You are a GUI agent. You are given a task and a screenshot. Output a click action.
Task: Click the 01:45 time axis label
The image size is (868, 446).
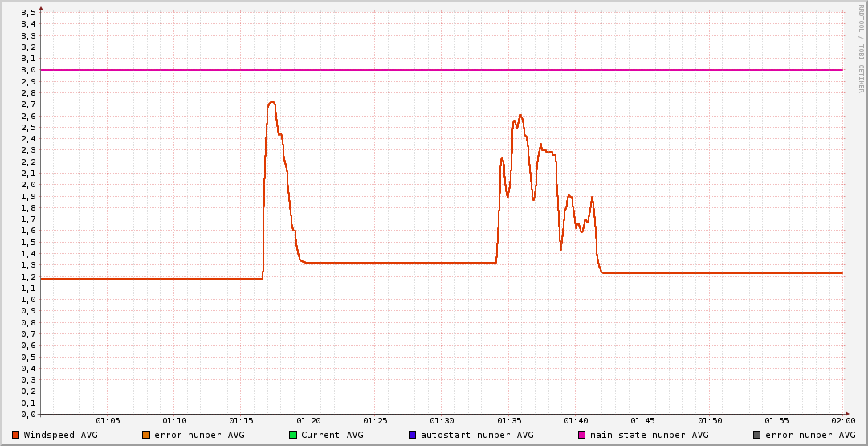pyautogui.click(x=642, y=422)
